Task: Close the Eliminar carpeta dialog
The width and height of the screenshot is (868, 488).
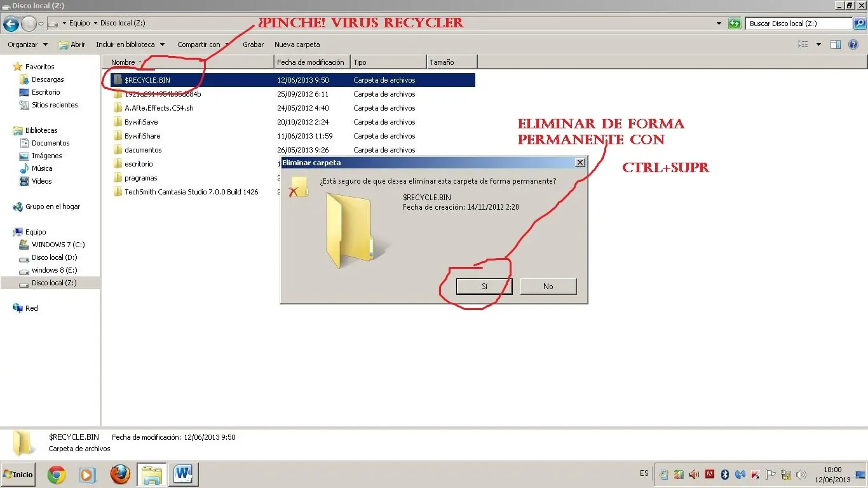Action: point(580,163)
